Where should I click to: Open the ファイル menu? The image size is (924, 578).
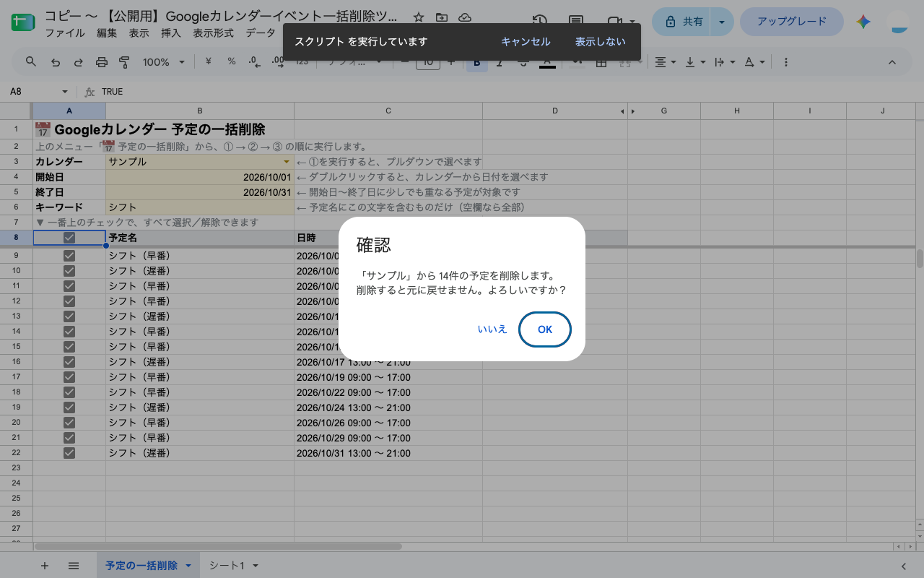[x=65, y=33]
